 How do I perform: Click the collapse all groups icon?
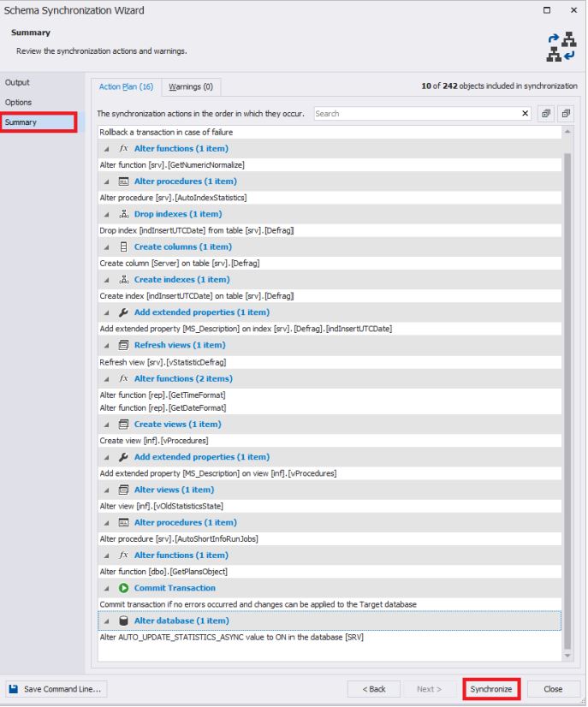[x=566, y=114]
